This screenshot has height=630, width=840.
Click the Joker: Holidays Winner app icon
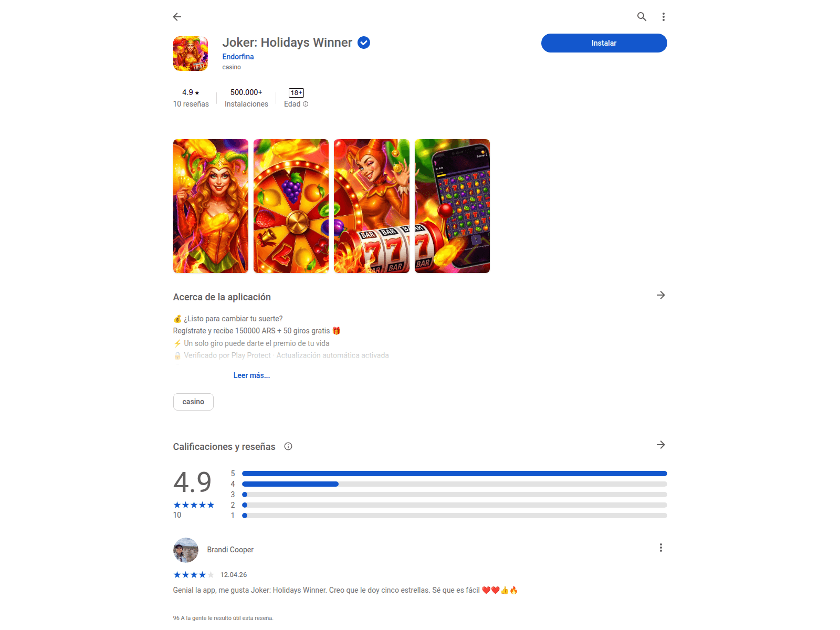(x=191, y=54)
